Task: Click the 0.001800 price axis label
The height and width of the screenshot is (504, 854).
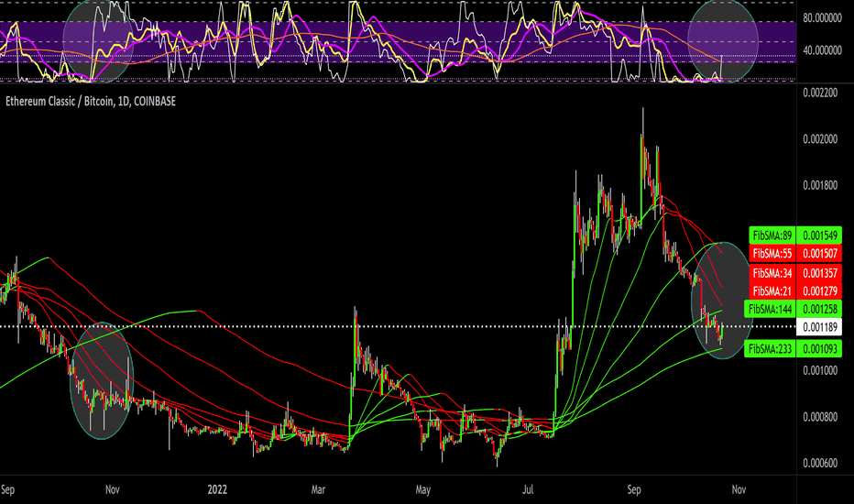Action: pos(820,185)
